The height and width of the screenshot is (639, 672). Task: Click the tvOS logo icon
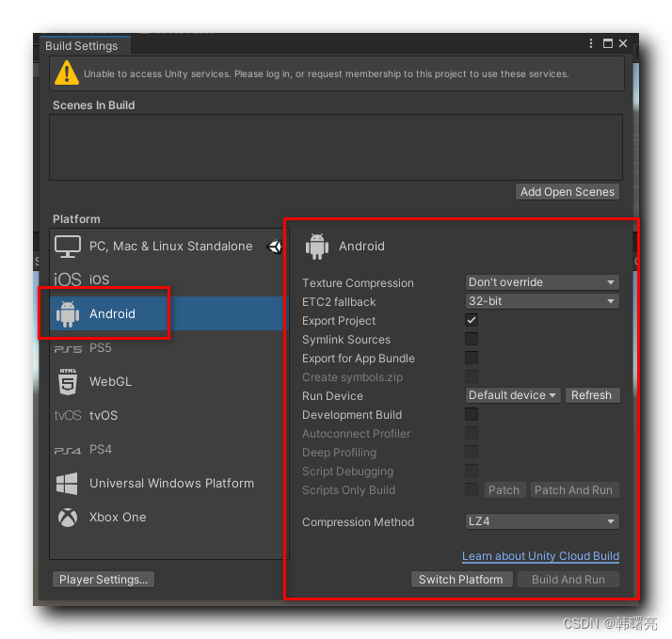click(x=67, y=415)
